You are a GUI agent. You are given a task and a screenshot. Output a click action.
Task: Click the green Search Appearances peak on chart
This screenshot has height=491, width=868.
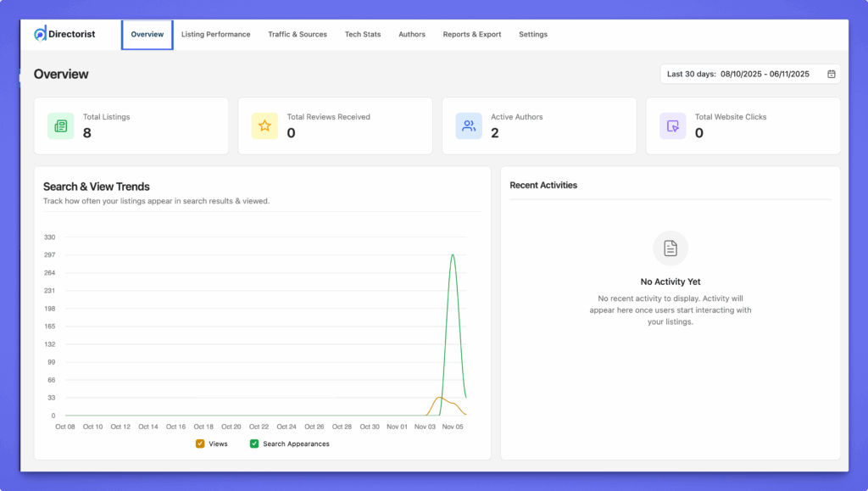pyautogui.click(x=453, y=255)
